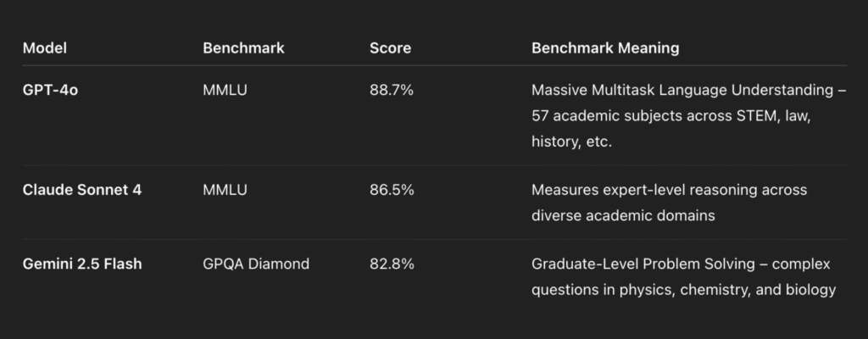Click the Score column header
Screen dimensions: 868x339
tap(390, 48)
